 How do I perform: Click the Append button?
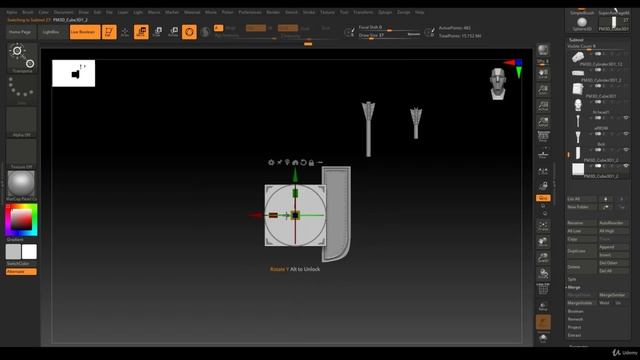coord(613,247)
